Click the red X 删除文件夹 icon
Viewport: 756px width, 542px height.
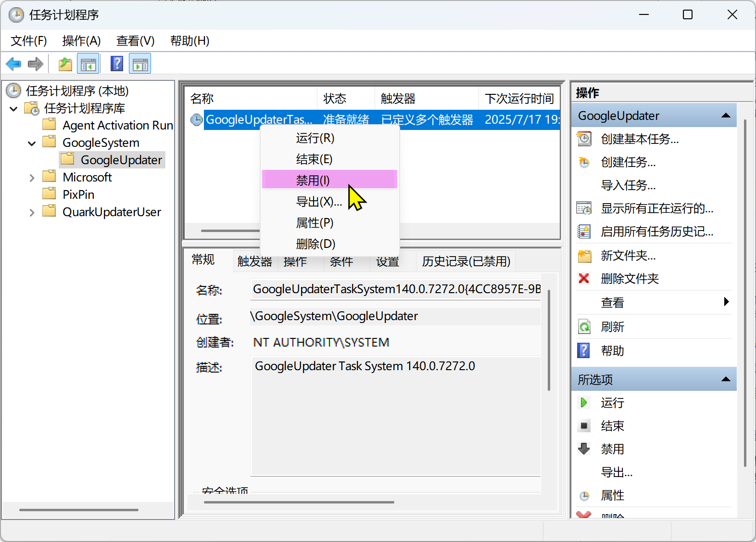pos(584,278)
